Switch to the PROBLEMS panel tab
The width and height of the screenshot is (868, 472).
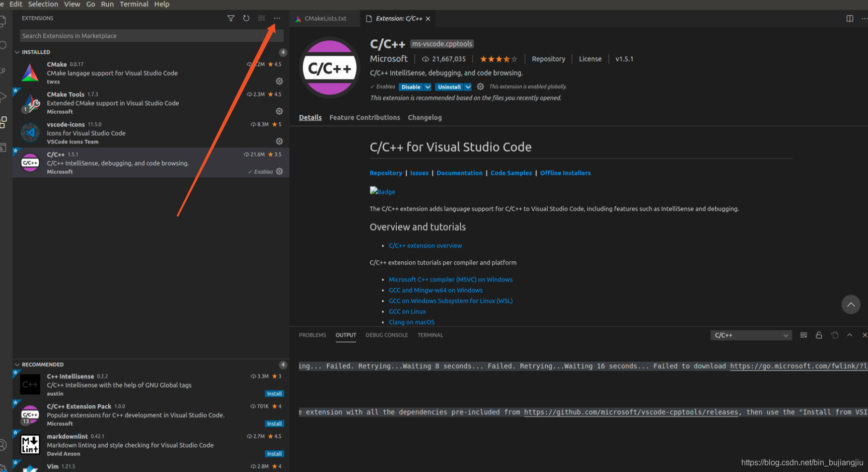tap(312, 335)
